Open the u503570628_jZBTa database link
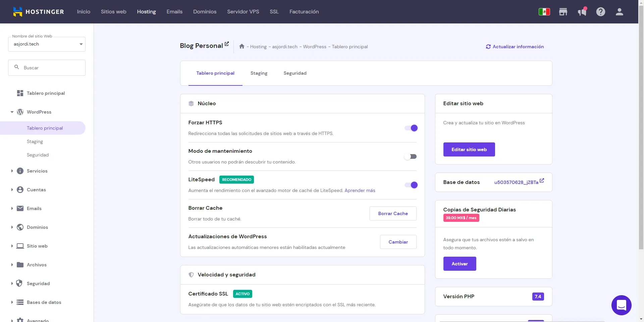The image size is (644, 322). 516,182
